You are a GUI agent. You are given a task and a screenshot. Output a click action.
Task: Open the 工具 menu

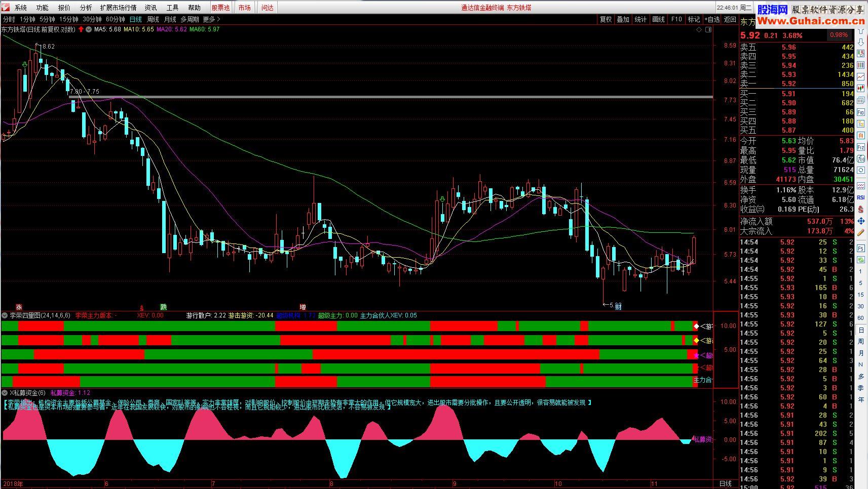(172, 8)
